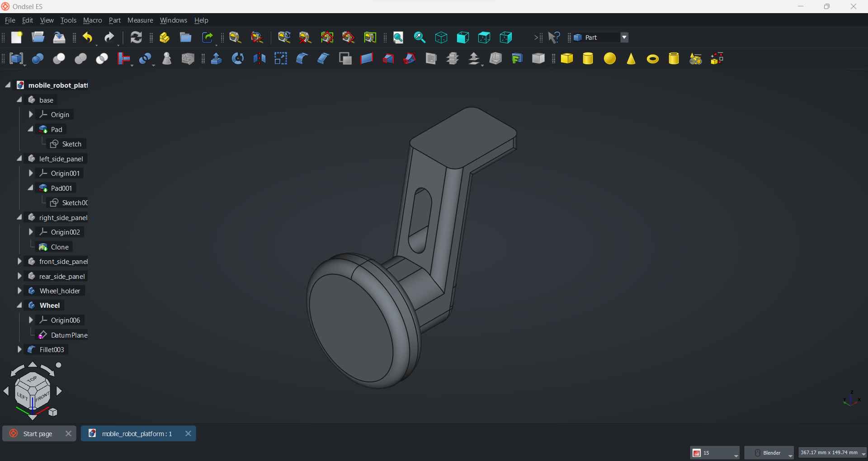The width and height of the screenshot is (868, 461).
Task: Click the Redo arrow icon
Action: coord(109,38)
